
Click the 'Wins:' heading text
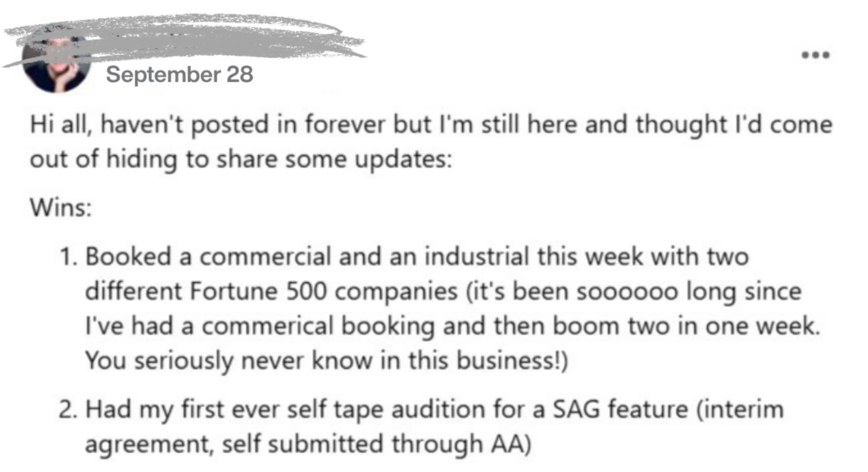click(61, 208)
